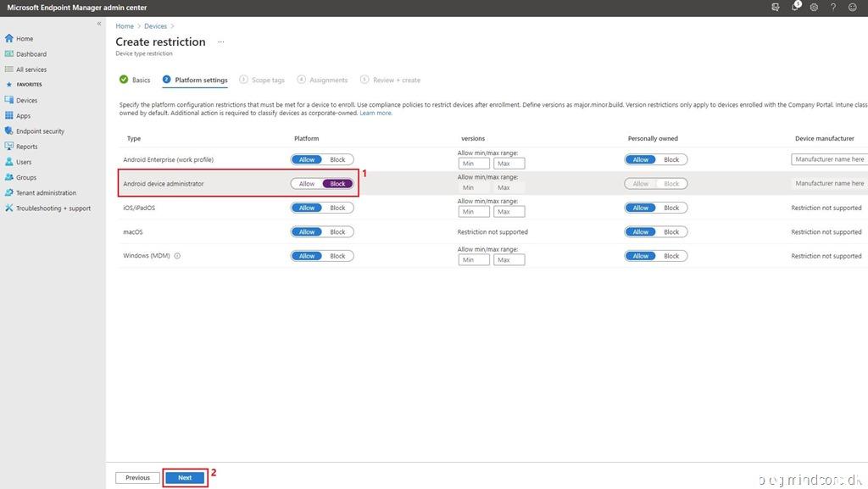Click the Windows (MDM) info icon
The image size is (868, 489).
[x=177, y=256]
